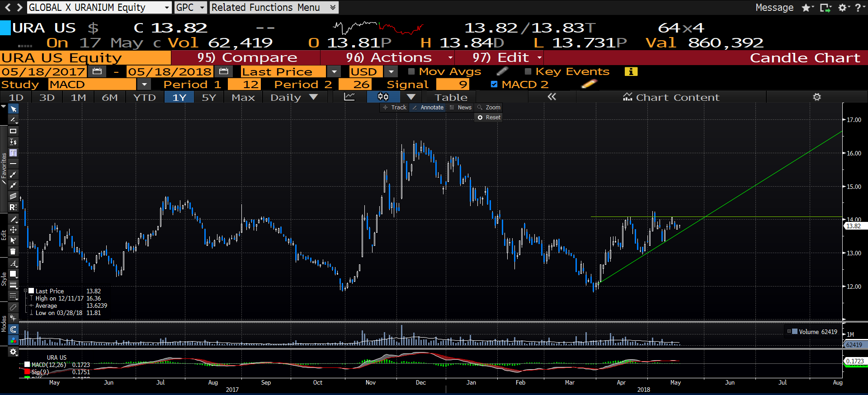Open the Last Price field dropdown
The height and width of the screenshot is (395, 868).
[x=334, y=71]
